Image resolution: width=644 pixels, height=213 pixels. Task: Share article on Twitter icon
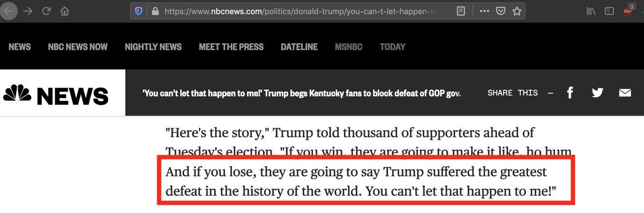pyautogui.click(x=597, y=93)
